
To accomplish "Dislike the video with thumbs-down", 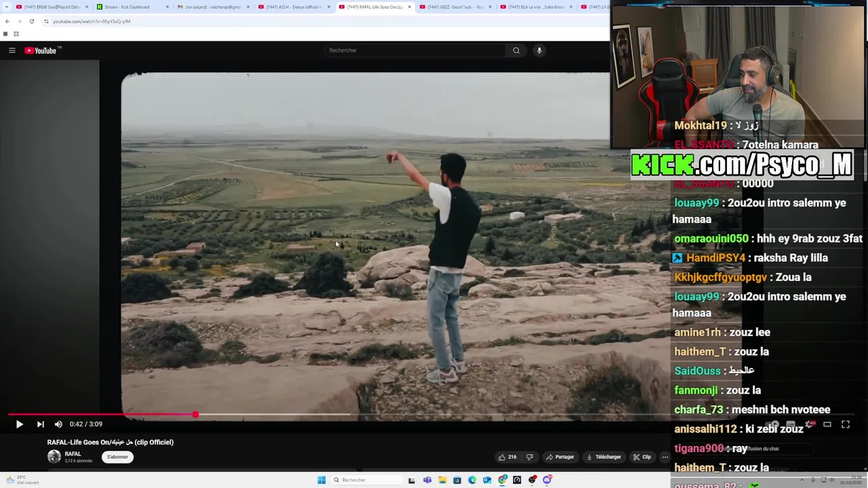I will click(x=530, y=457).
